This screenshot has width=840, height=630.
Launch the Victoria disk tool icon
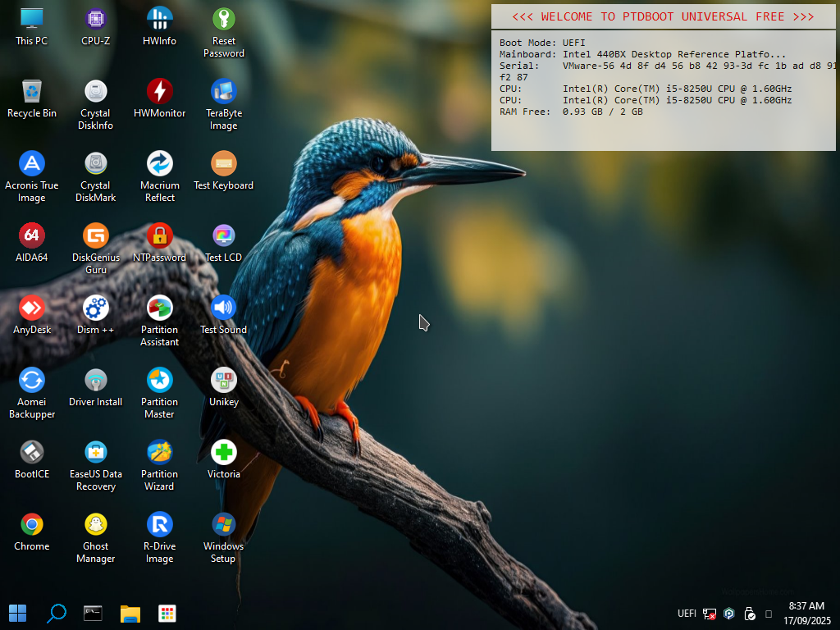click(x=223, y=452)
